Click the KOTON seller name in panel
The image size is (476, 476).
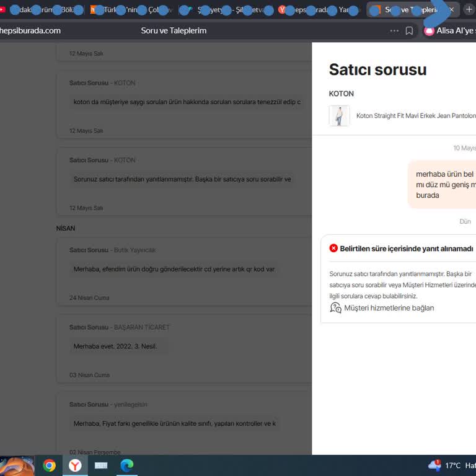pos(342,94)
